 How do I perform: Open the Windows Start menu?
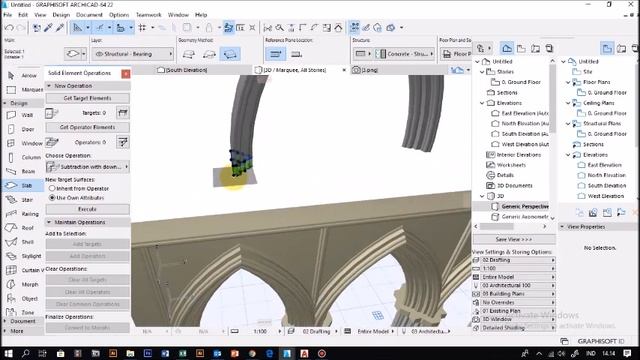(8, 353)
